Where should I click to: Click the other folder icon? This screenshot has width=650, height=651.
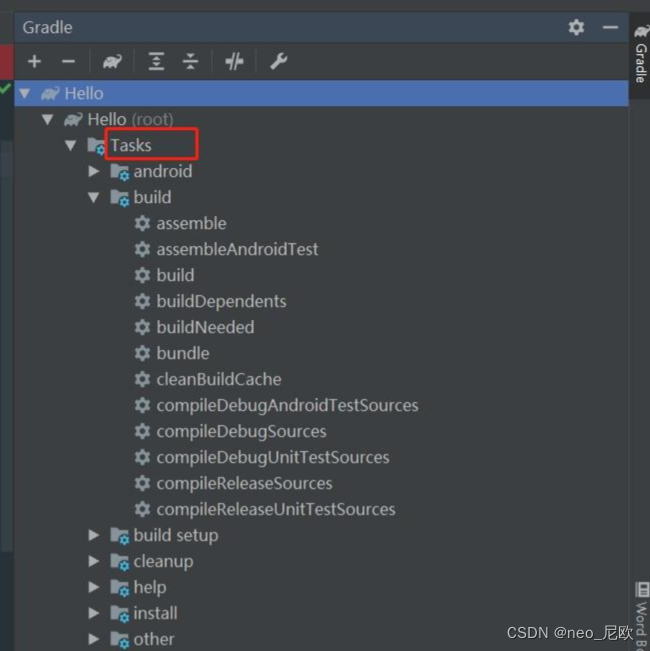pos(120,640)
